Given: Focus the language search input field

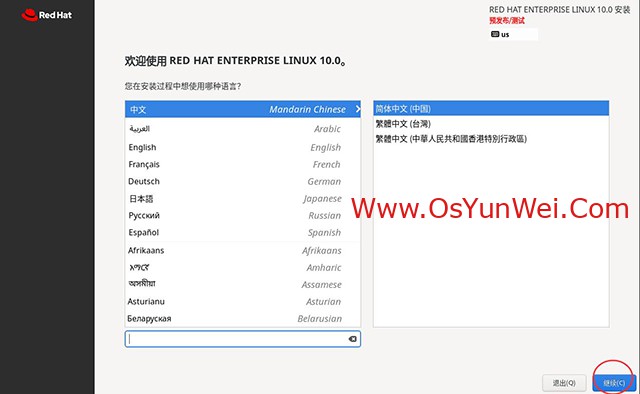Looking at the screenshot, I should click(x=237, y=339).
